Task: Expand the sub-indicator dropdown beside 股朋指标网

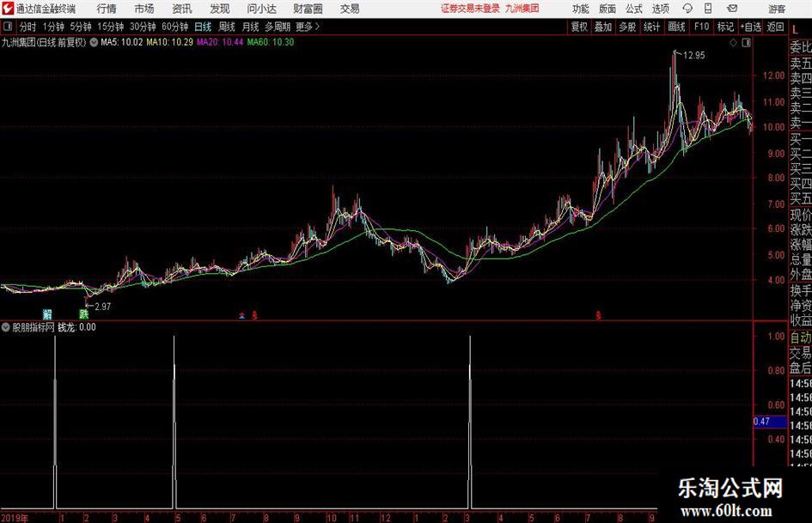Action: pos(6,327)
